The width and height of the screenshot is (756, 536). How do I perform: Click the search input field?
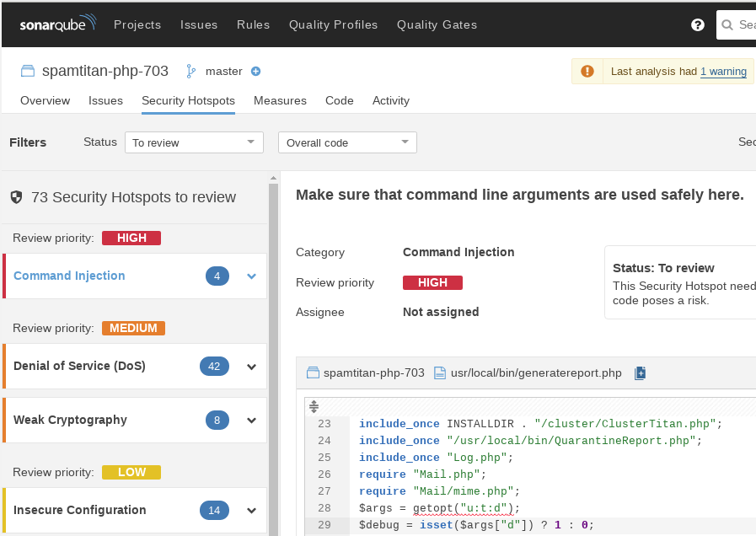point(742,24)
